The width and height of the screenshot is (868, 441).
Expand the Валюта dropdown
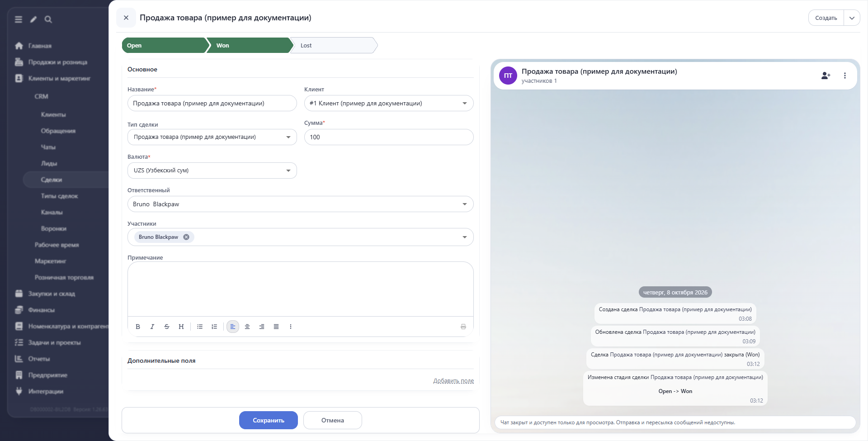[288, 171]
